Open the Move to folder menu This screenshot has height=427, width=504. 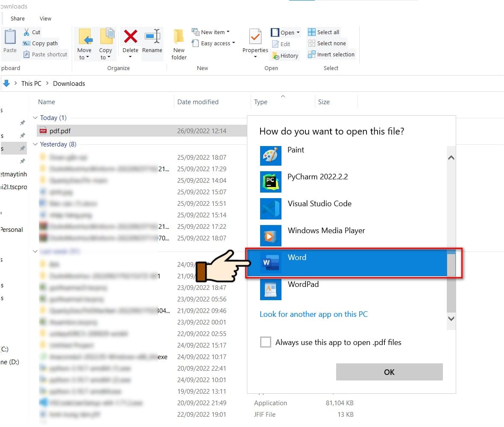[x=84, y=44]
